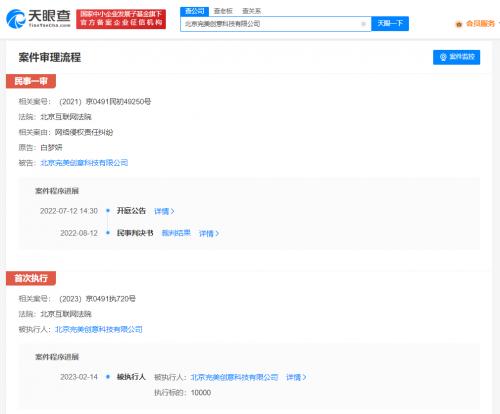500x414 pixels.
Task: Switch to the 查老板 tab
Action: coord(223,11)
